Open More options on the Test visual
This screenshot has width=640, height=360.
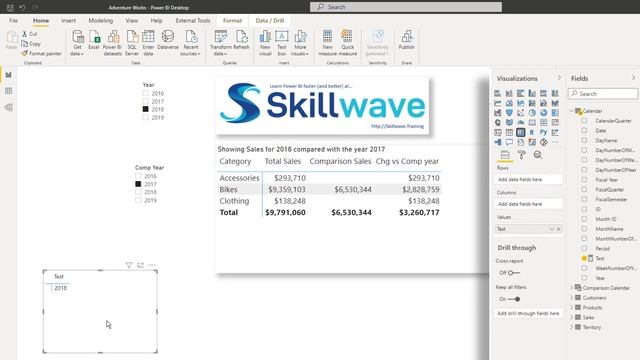[152, 265]
